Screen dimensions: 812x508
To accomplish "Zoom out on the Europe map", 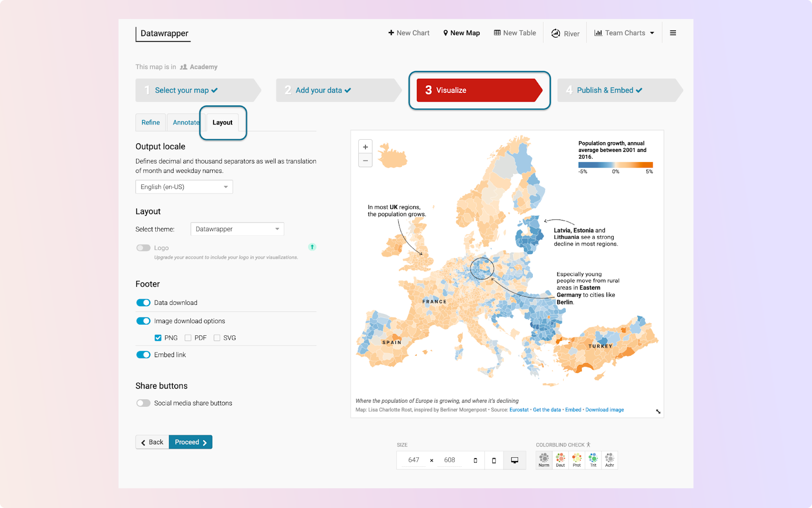I will click(365, 160).
